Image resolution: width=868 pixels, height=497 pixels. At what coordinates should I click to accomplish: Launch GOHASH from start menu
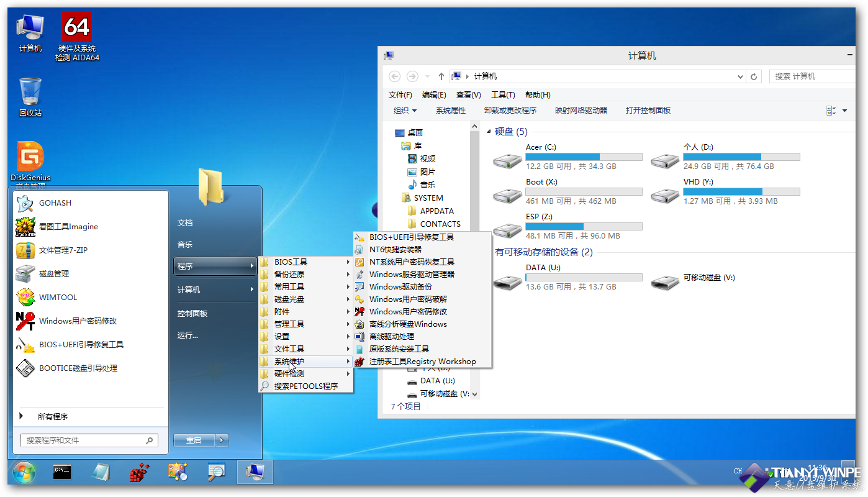coord(91,203)
